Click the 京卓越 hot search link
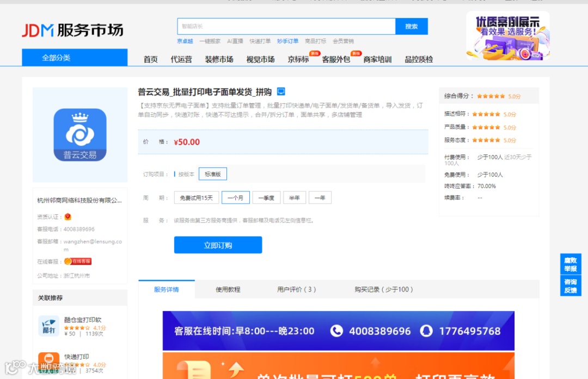Viewport: 588px width, 379px height. (185, 41)
